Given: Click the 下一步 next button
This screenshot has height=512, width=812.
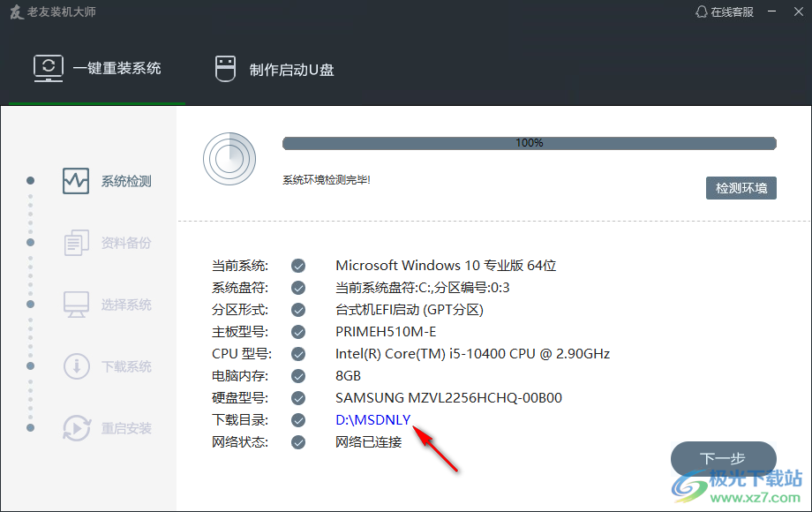Looking at the screenshot, I should tap(723, 458).
